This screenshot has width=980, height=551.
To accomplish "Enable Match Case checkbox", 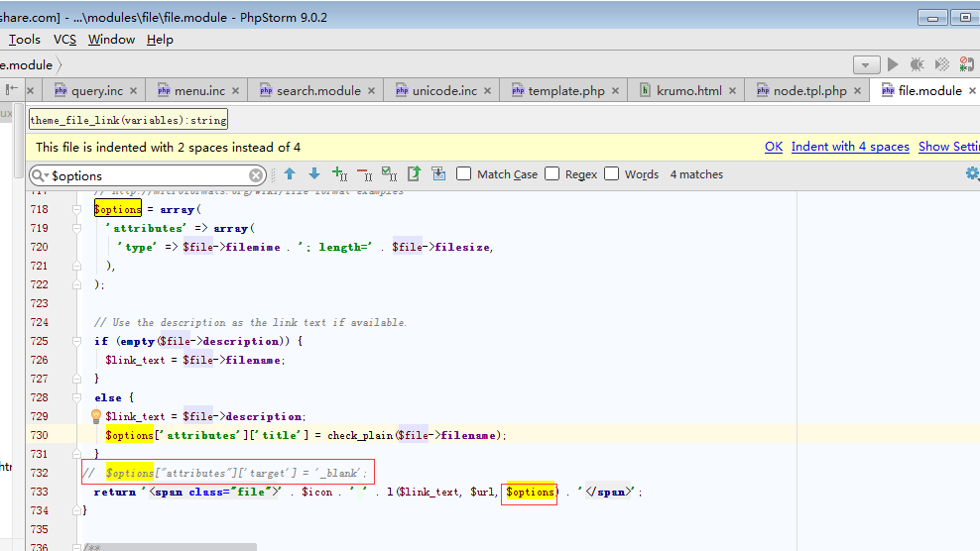I will tap(464, 173).
